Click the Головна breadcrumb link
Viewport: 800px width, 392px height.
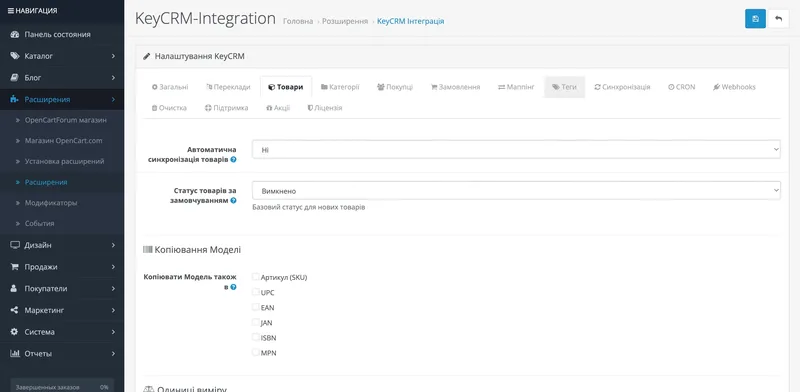pos(298,22)
